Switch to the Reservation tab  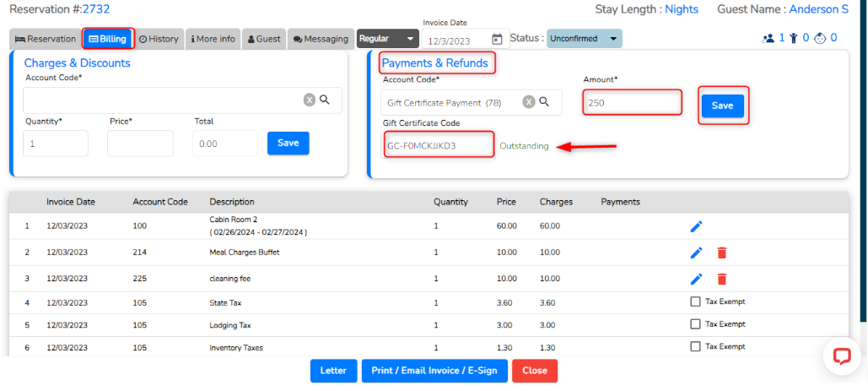pos(46,39)
